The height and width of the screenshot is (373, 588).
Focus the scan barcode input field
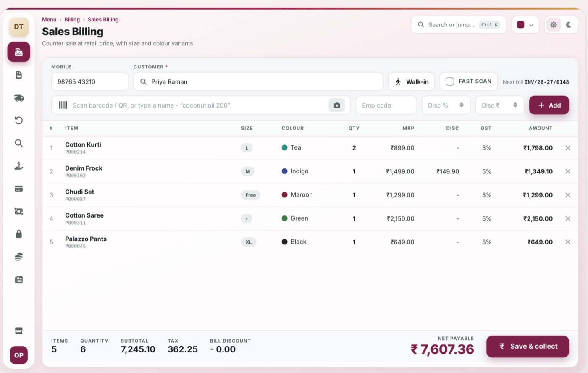pyautogui.click(x=201, y=105)
